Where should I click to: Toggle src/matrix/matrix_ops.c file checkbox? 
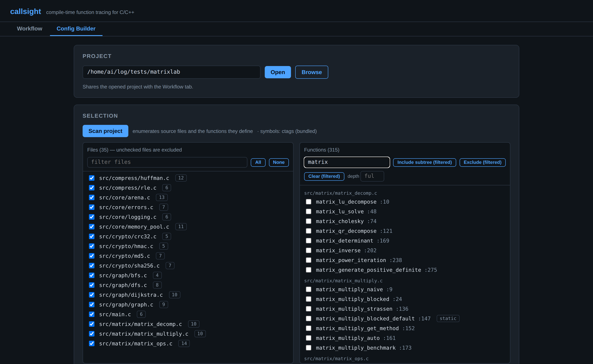coord(91,343)
